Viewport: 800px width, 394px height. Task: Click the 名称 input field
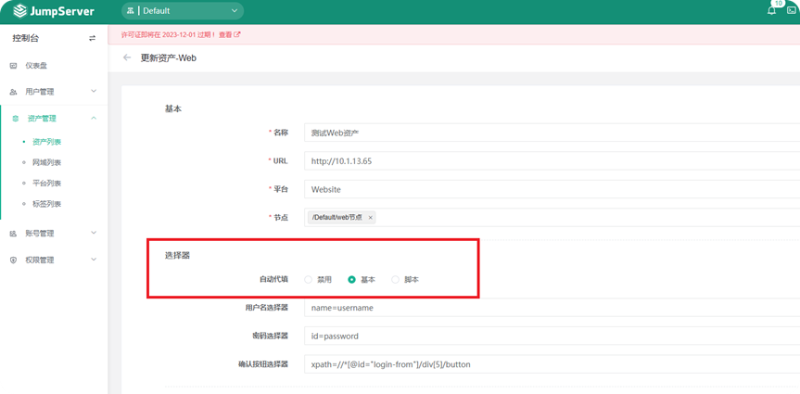click(x=552, y=132)
